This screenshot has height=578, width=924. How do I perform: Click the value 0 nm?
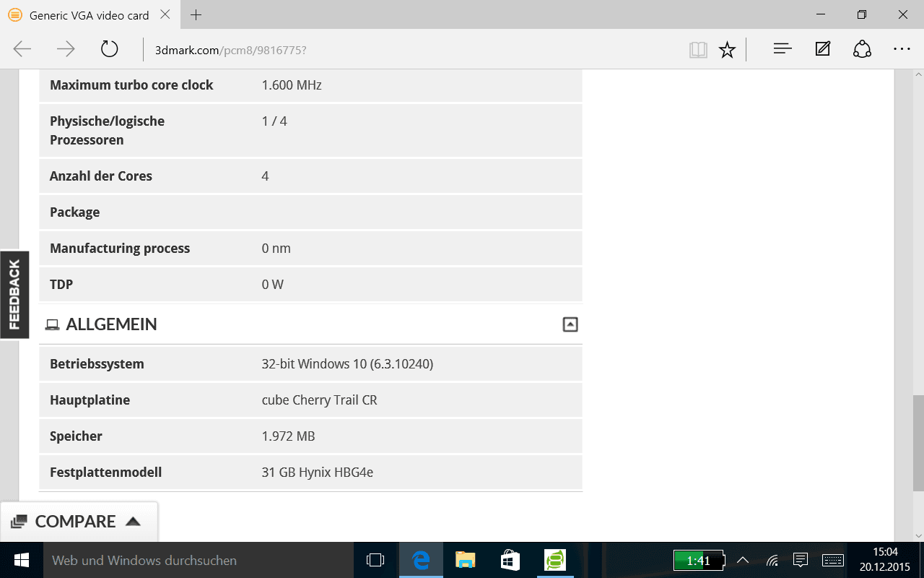[x=276, y=249]
